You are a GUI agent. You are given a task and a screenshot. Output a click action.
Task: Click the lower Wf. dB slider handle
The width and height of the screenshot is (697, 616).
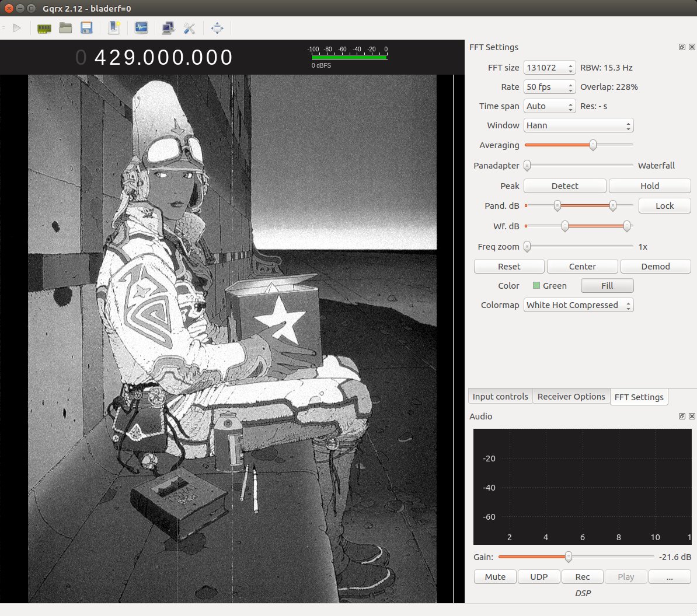[x=565, y=226]
